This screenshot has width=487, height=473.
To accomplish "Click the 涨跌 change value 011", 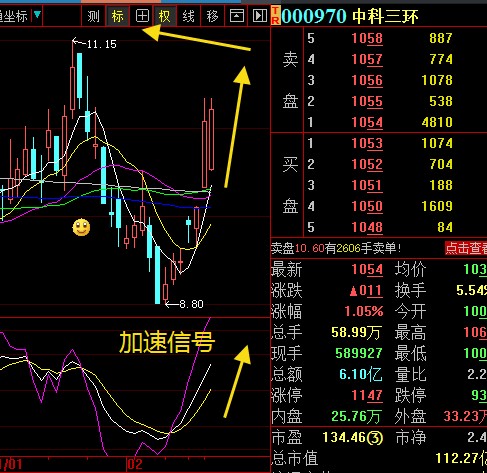I will (x=366, y=290).
